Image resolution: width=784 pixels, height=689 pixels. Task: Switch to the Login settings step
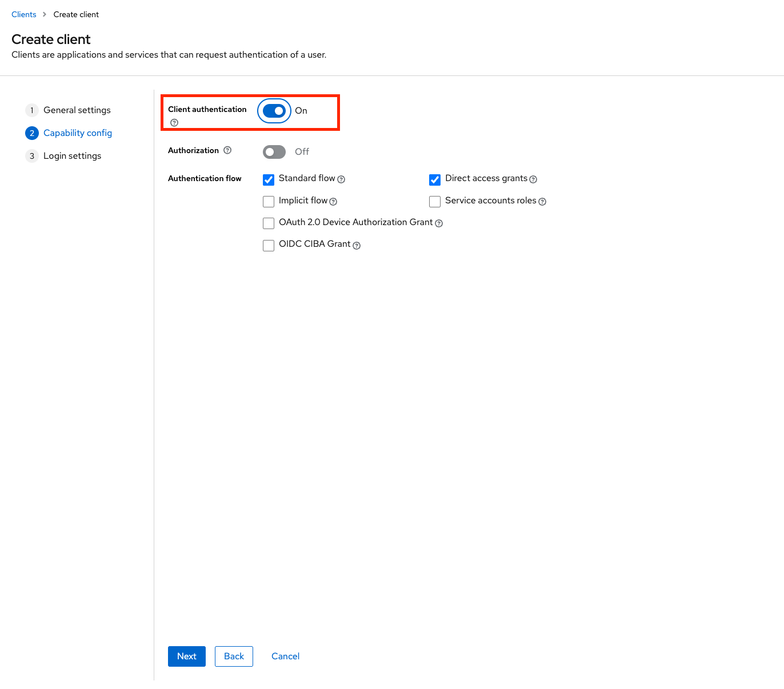coord(72,155)
